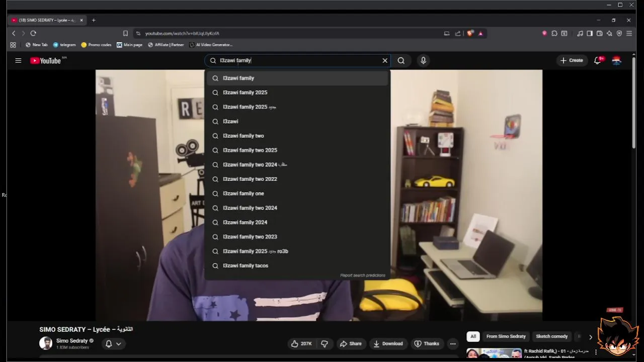This screenshot has width=644, height=362.
Task: Like the video with 207K thumbs up
Action: (x=301, y=344)
